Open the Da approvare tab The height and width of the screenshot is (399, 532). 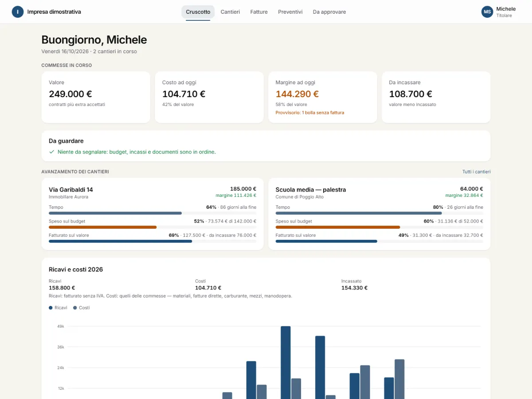click(329, 12)
